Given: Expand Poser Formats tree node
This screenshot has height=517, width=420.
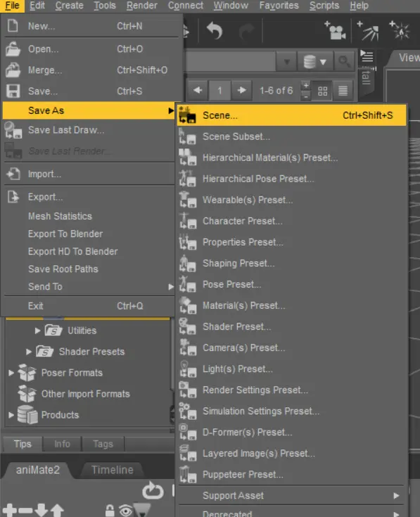Looking at the screenshot, I should pyautogui.click(x=11, y=373).
